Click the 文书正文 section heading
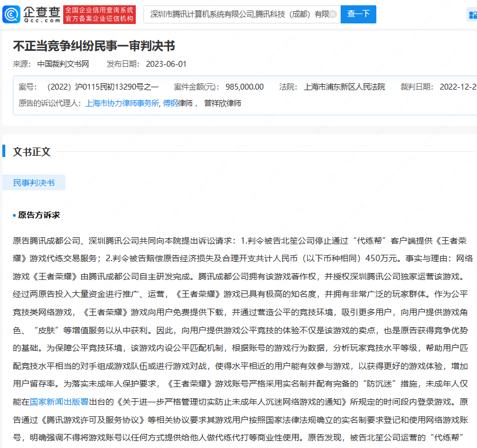 coord(32,152)
